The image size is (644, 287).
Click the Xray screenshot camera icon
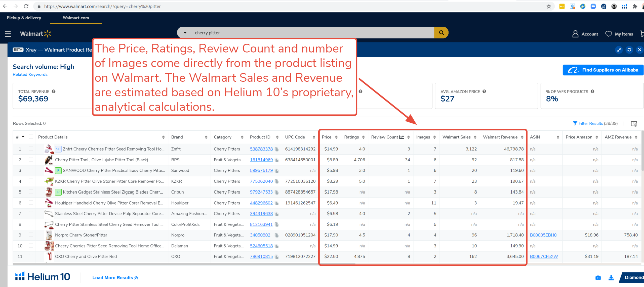point(598,278)
